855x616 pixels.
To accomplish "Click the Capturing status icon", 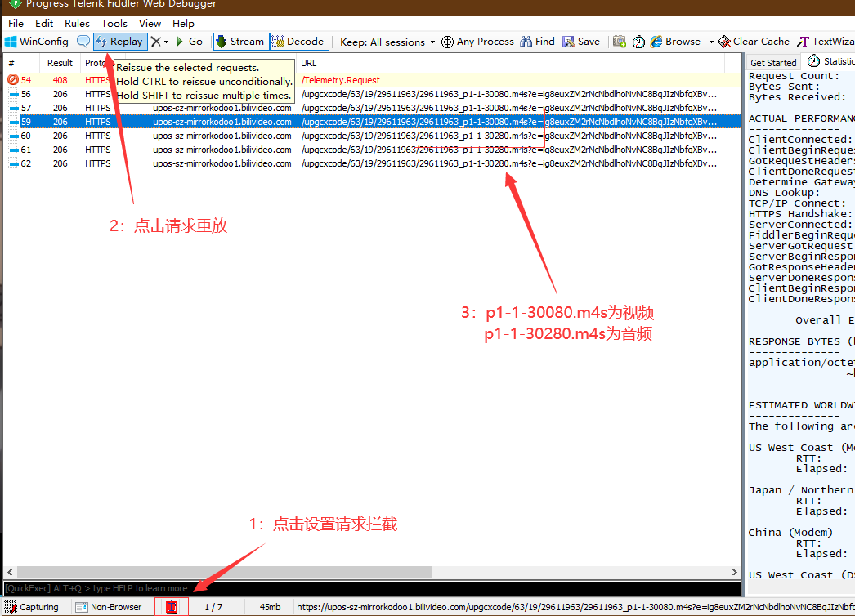I will 11,607.
